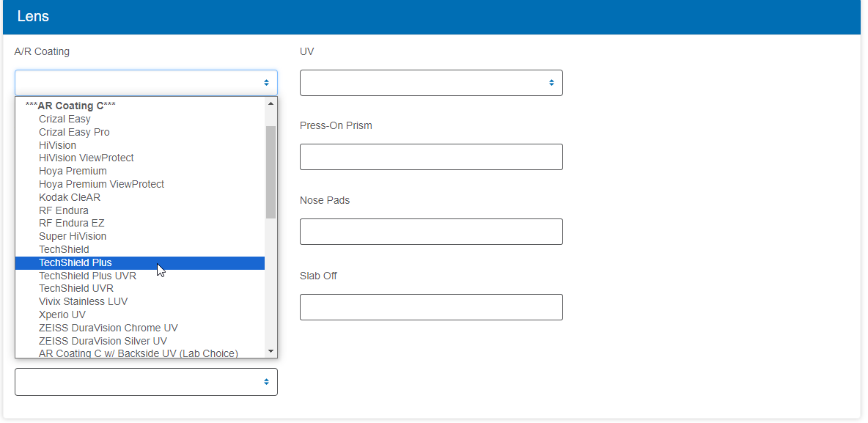Pick TechShield Plus UVR option
The image size is (868, 423).
139,276
